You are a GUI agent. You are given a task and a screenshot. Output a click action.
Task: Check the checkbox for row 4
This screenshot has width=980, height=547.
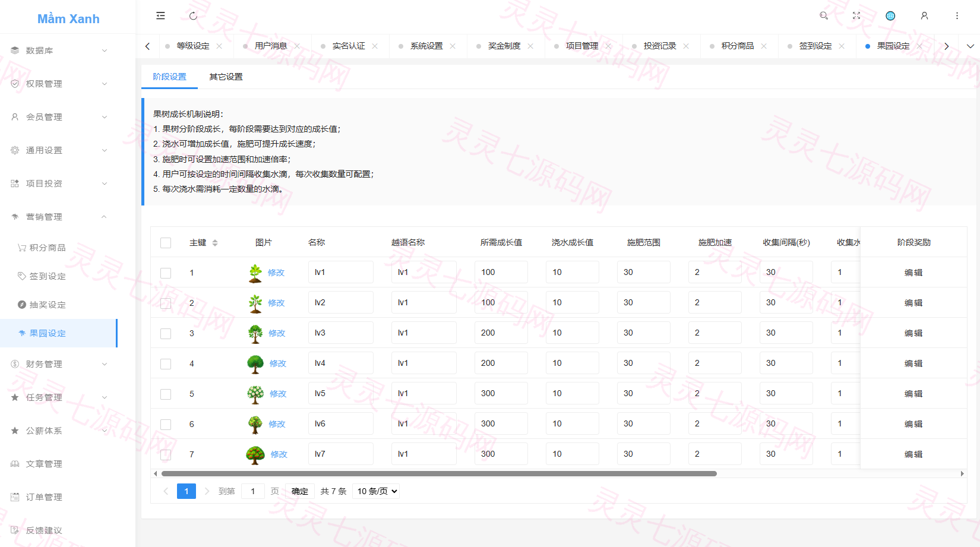166,364
